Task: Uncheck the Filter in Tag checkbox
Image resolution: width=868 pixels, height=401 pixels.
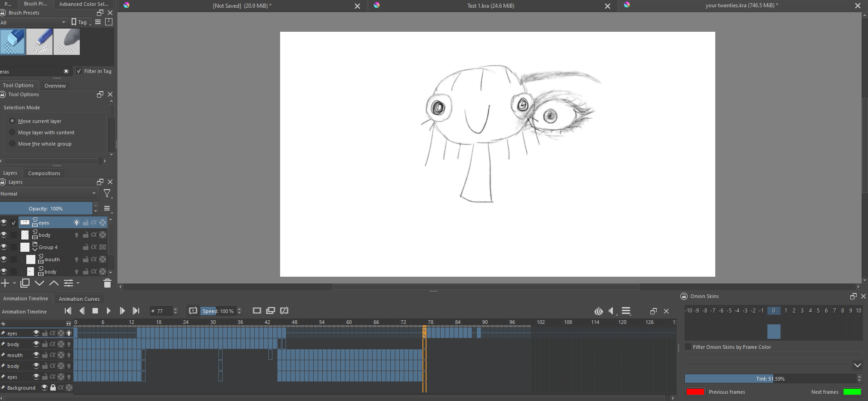Action: pos(79,71)
